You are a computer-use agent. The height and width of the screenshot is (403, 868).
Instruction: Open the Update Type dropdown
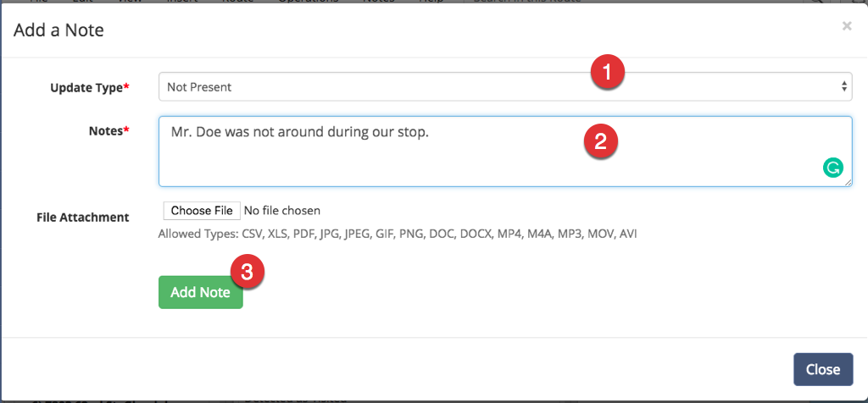[505, 87]
